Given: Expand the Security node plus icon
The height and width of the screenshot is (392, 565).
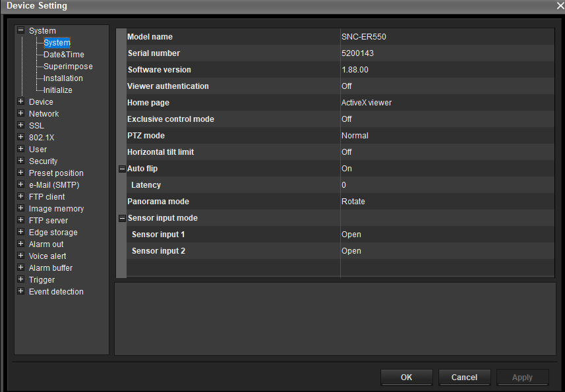Looking at the screenshot, I should click(20, 161).
